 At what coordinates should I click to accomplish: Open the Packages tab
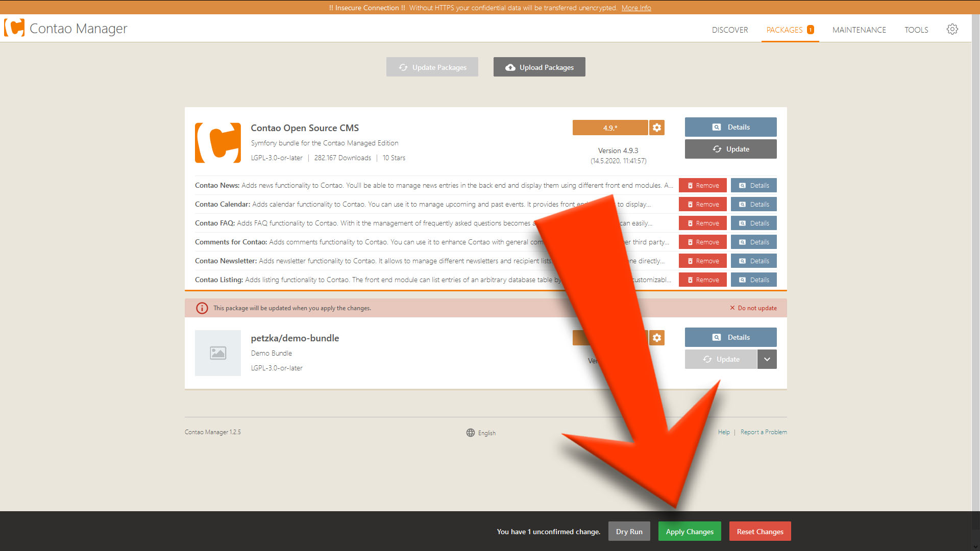tap(790, 30)
